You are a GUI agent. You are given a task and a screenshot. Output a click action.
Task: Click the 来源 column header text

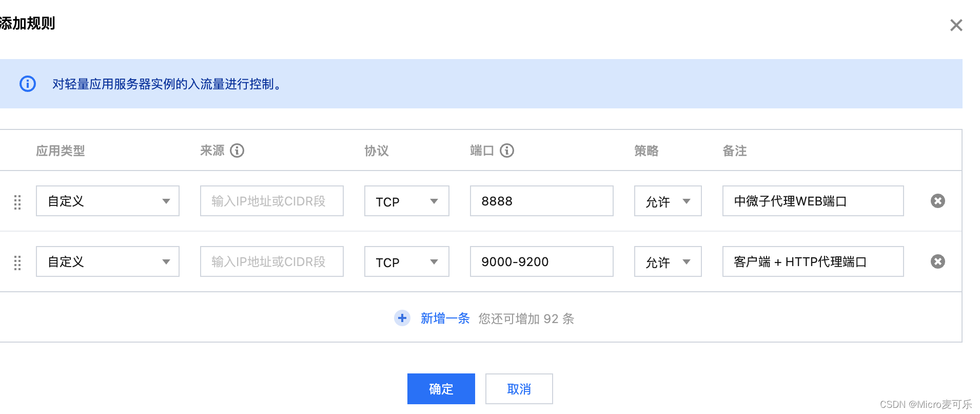212,150
